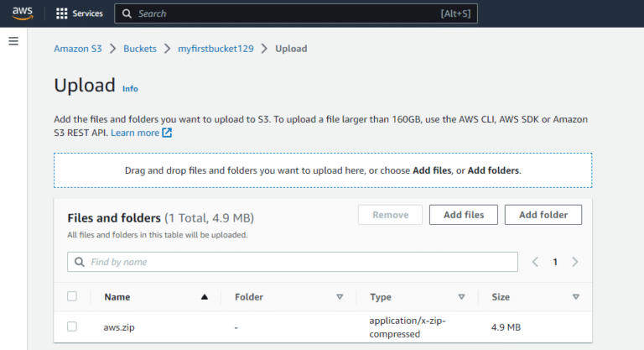Focus the top AWS Search field

(x=285, y=13)
